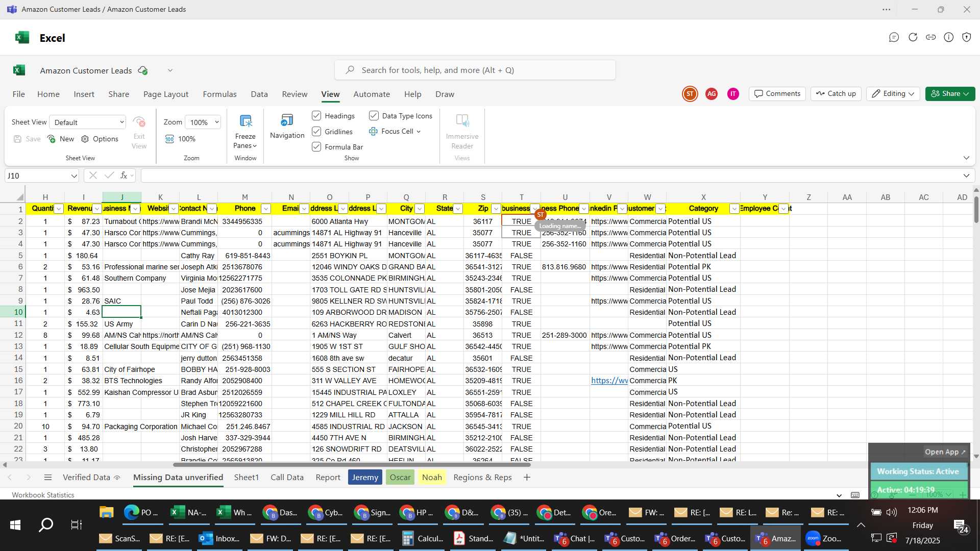Viewport: 980px width, 551px height.
Task: Expand the Name Box dropdown
Action: pos(74,176)
